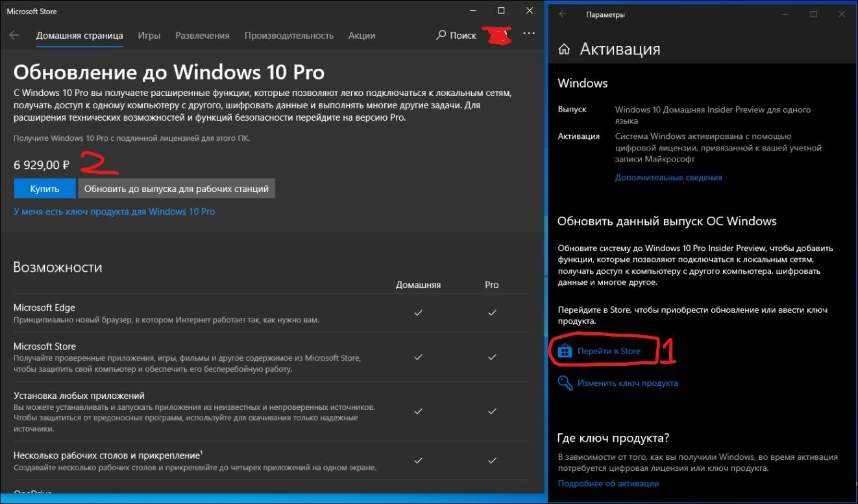
Task: Open У меня есть ключ продукта link
Action: (x=114, y=211)
